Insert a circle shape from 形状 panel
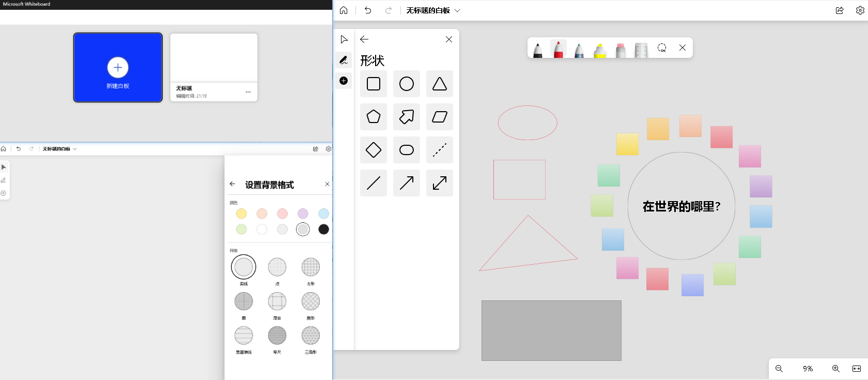The image size is (868, 380). pos(407,84)
